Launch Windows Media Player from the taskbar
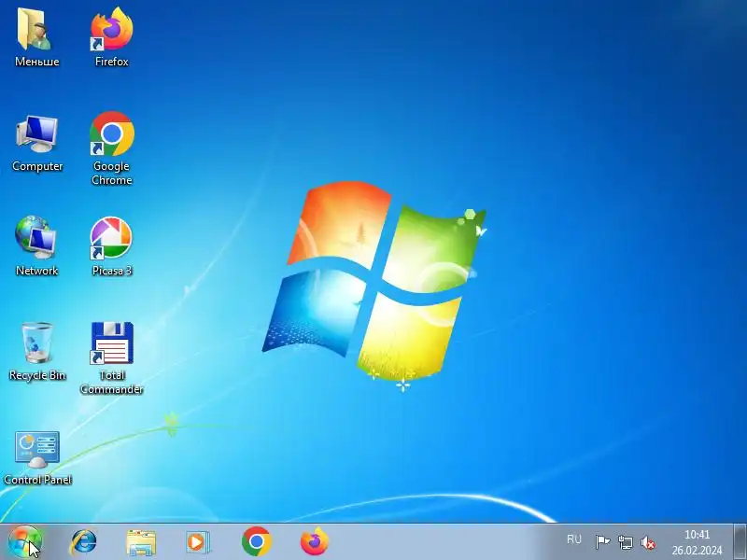Image resolution: width=747 pixels, height=560 pixels. coord(197,542)
